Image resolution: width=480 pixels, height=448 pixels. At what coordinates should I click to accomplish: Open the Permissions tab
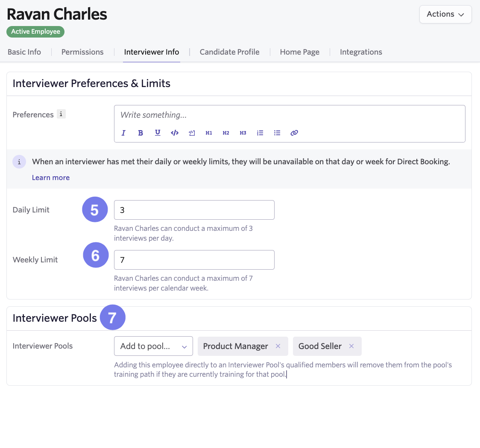coord(82,52)
